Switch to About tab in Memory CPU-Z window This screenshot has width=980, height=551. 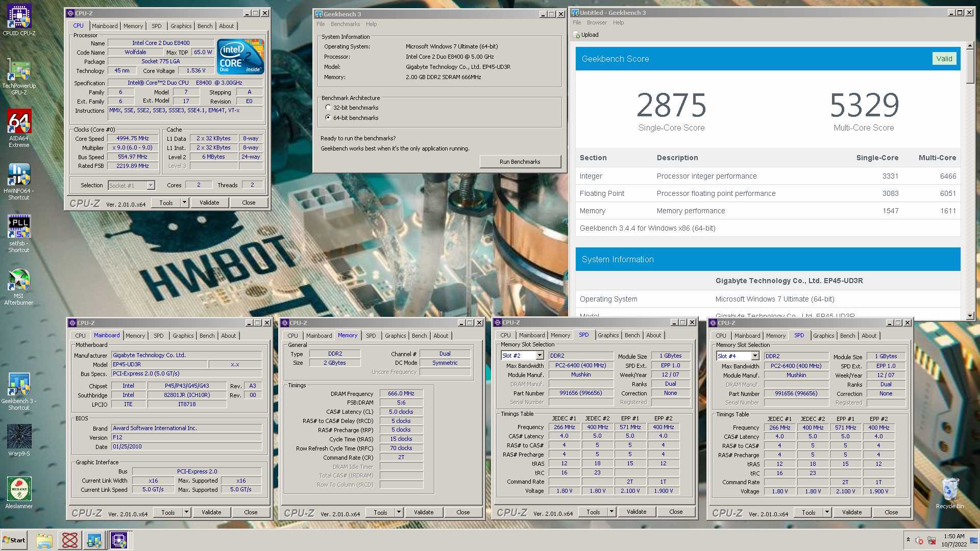click(441, 336)
